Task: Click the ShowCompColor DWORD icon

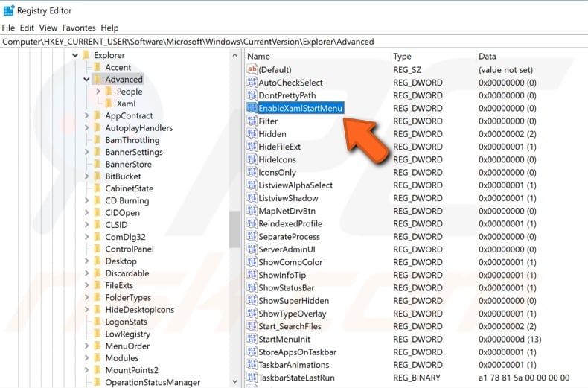Action: tap(252, 262)
